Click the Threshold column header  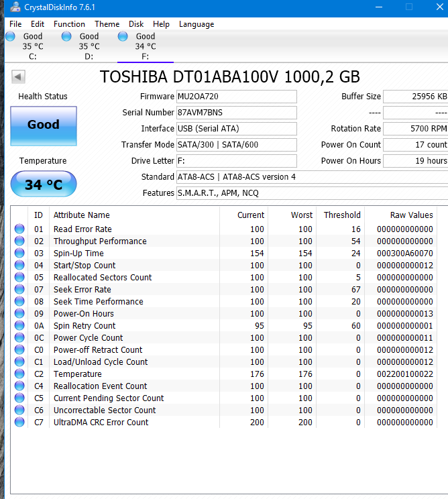coord(342,215)
